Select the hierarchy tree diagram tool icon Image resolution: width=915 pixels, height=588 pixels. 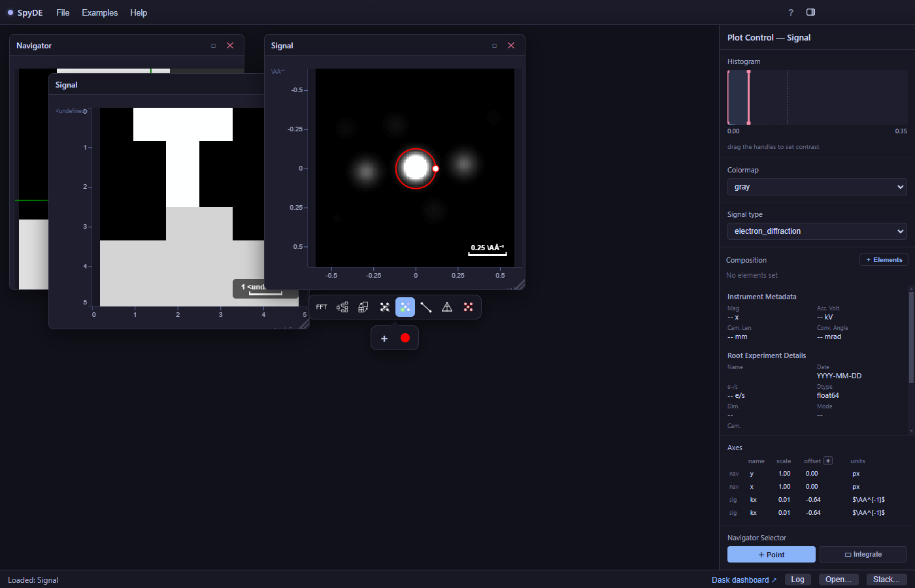[342, 307]
